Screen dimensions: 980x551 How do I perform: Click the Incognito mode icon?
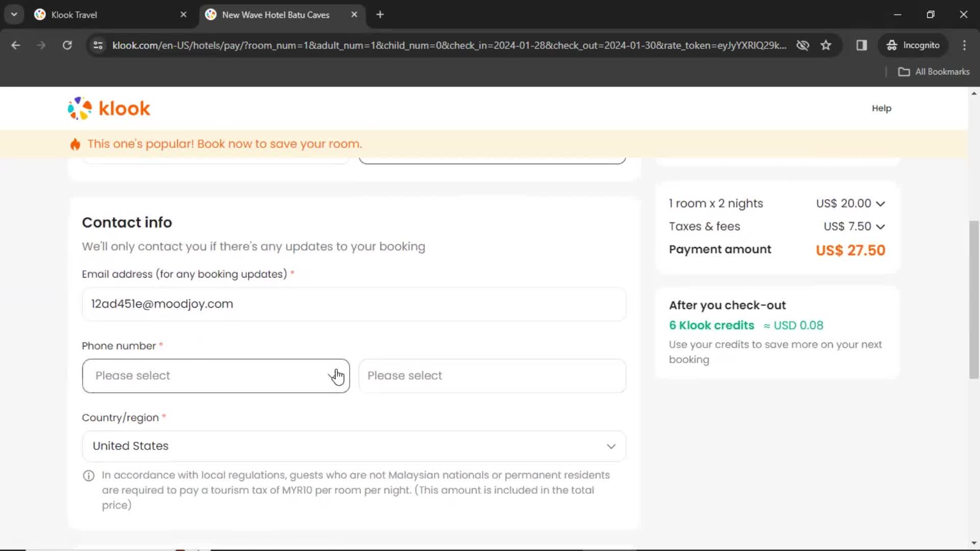[x=891, y=45]
